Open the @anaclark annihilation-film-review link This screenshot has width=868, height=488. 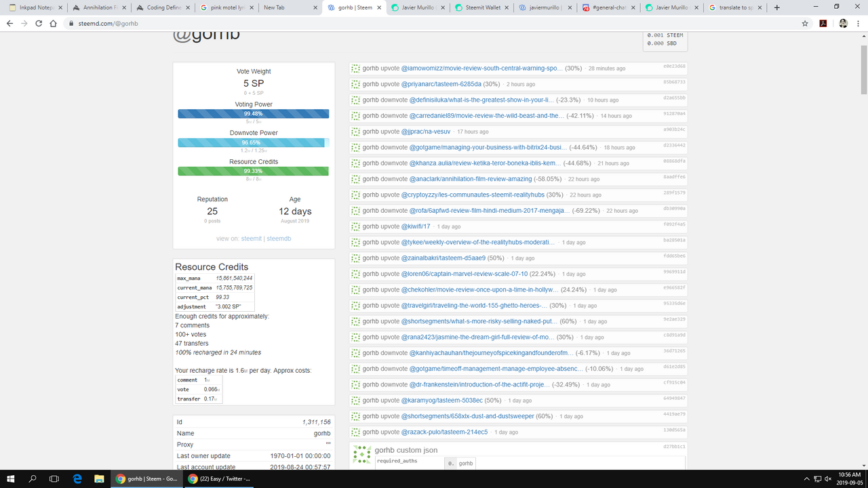pyautogui.click(x=471, y=179)
